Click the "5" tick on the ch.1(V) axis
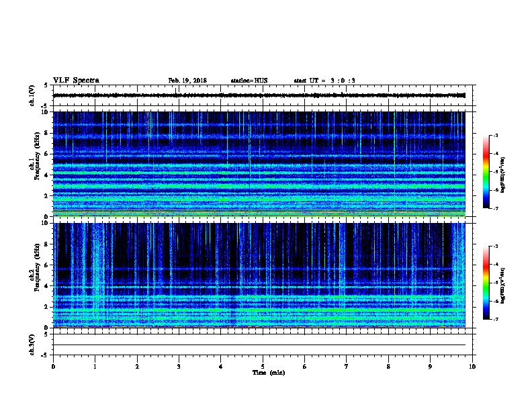This screenshot has width=532, height=411. click(x=46, y=85)
